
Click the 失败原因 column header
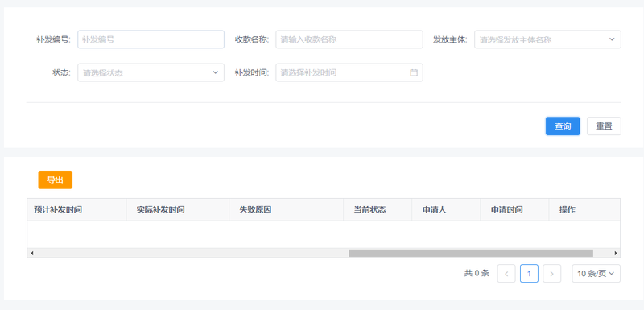pyautogui.click(x=287, y=210)
